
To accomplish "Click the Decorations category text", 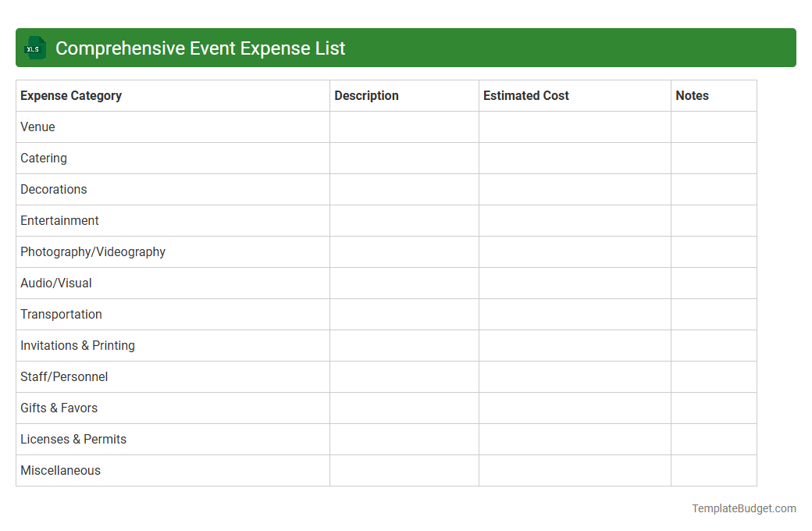I will tap(53, 189).
